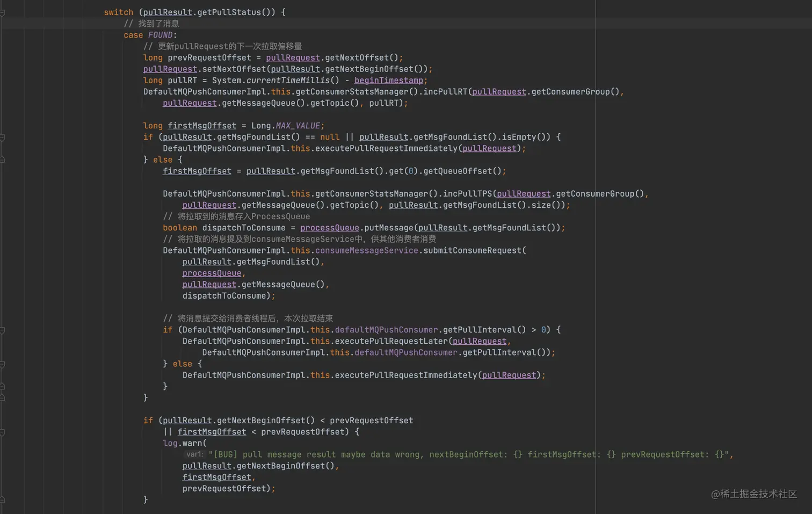Viewport: 812px width, 514px height.
Task: Click the submitConsumeRequest method call
Action: click(472, 250)
